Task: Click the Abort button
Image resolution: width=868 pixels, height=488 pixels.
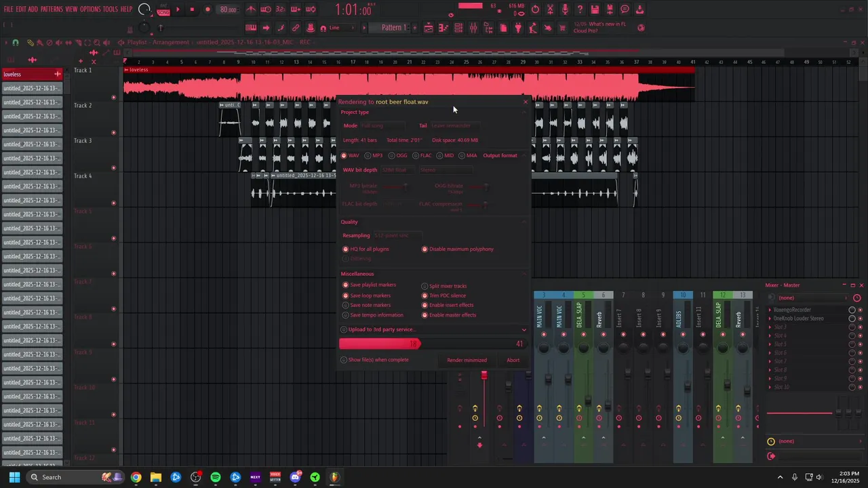Action: tap(513, 361)
